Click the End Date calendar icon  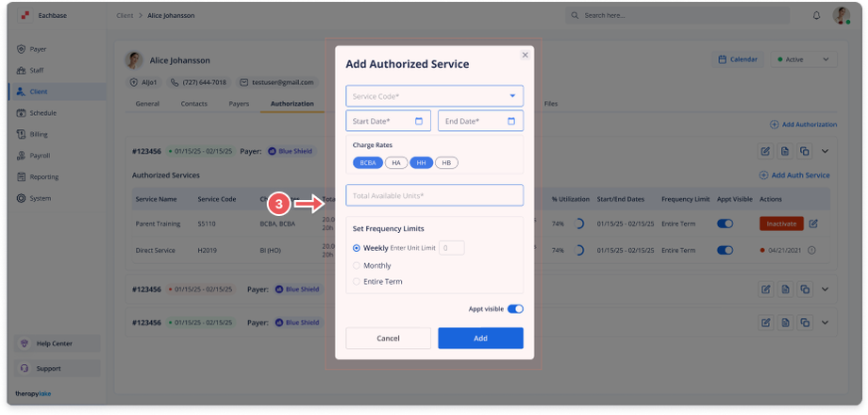[x=511, y=121]
